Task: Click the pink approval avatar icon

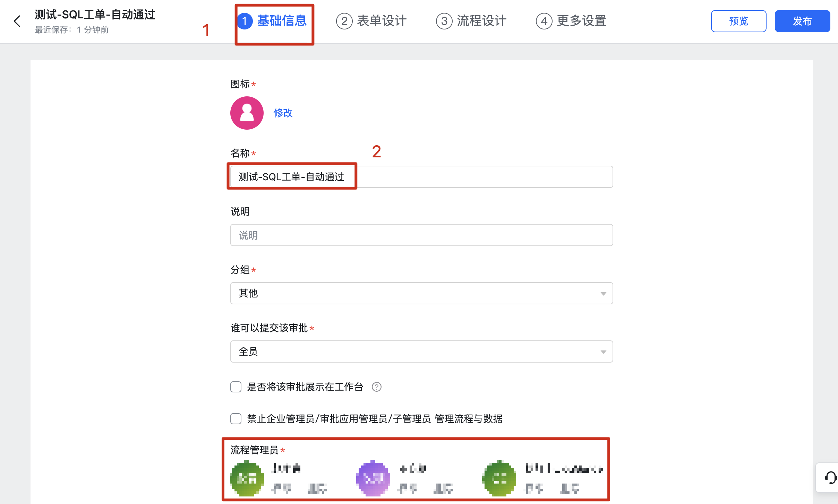Action: click(247, 113)
